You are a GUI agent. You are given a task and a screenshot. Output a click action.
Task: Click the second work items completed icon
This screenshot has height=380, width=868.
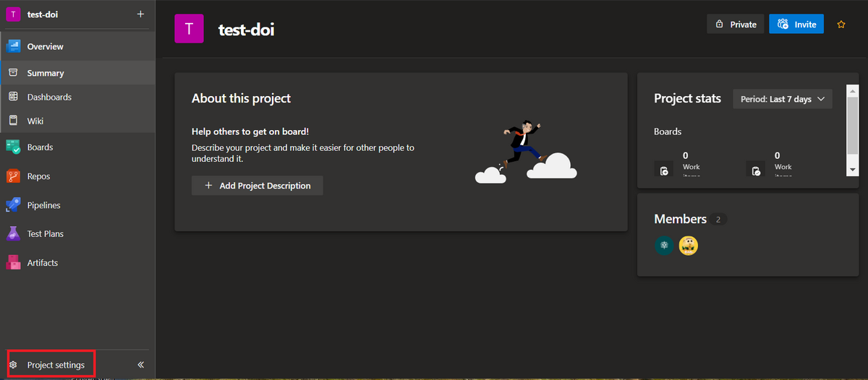(x=755, y=170)
